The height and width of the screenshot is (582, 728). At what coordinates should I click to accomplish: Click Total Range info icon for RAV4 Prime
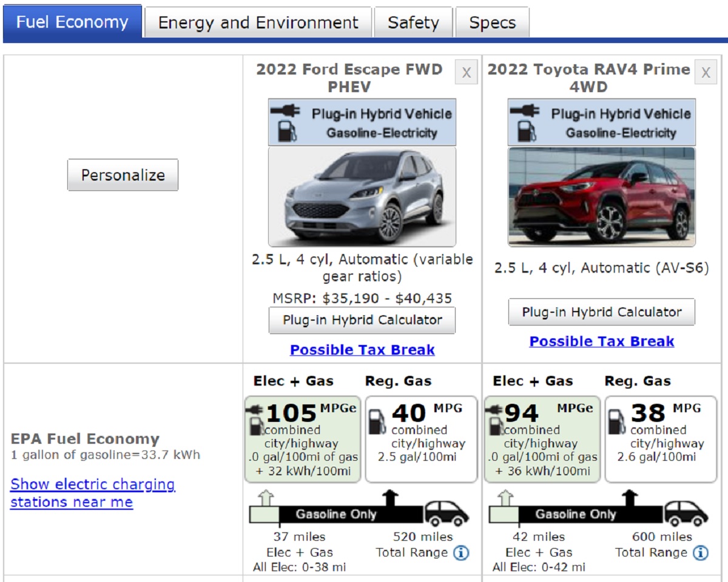(x=701, y=553)
